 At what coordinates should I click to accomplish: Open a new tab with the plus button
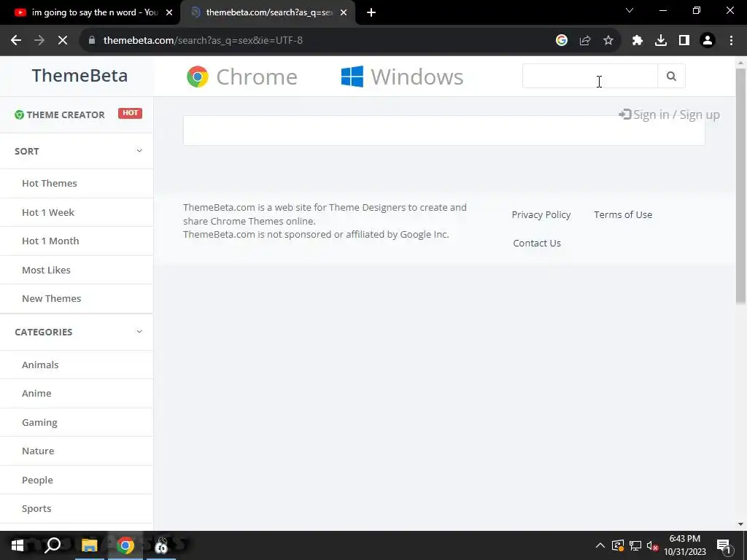[371, 12]
